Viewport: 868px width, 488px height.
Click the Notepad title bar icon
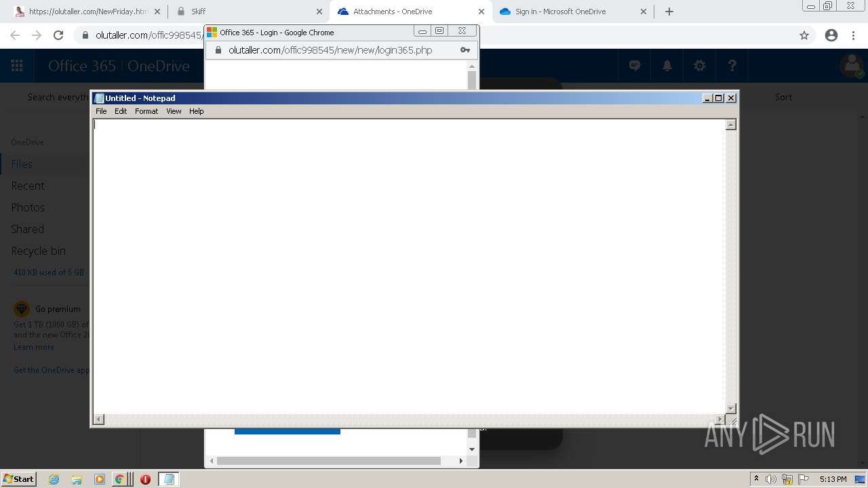point(99,98)
